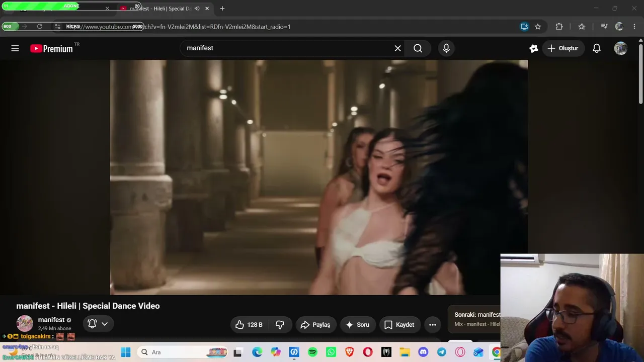
Task: Run search with the magnifier button
Action: click(418, 48)
